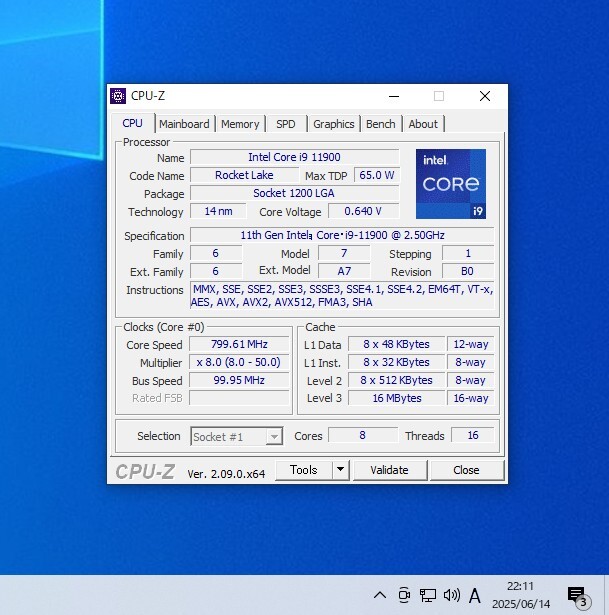Click the CPU-Z app icon in title bar
Image resolution: width=609 pixels, height=615 pixels.
(x=118, y=96)
